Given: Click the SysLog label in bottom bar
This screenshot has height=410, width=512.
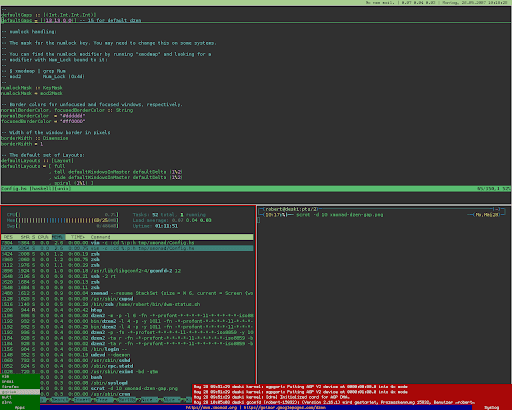Looking at the screenshot, I should pos(492,407).
